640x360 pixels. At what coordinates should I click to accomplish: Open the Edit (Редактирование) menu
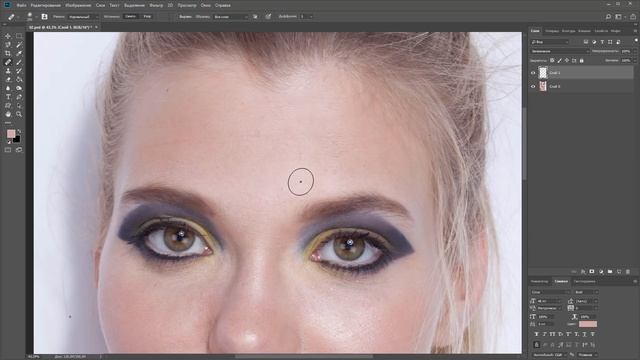[x=46, y=5]
